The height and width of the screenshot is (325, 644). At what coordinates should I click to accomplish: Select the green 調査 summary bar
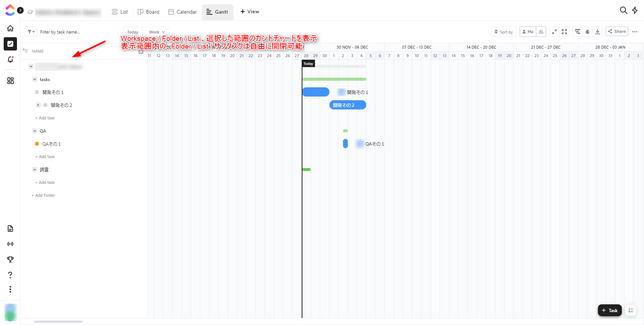(x=306, y=170)
